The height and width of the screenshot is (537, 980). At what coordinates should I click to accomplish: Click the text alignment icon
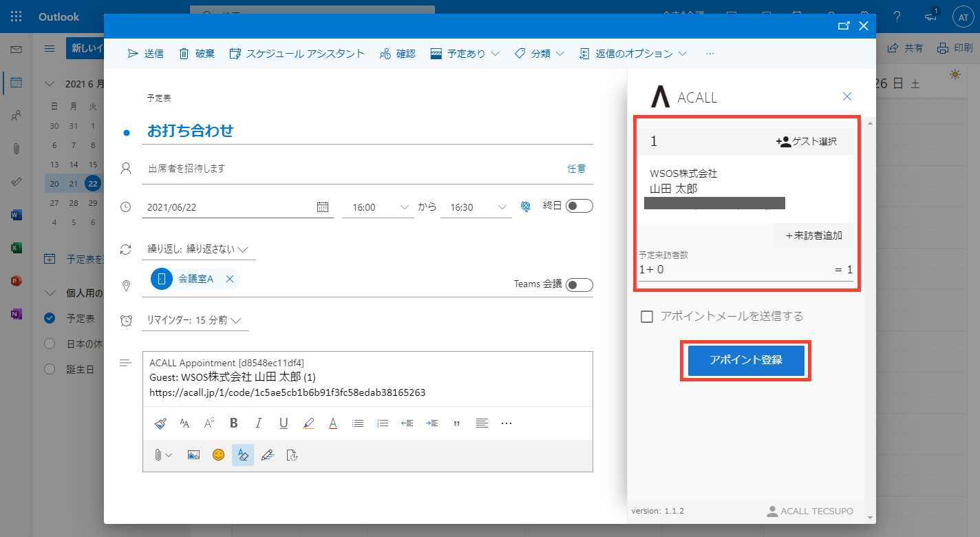pos(482,423)
